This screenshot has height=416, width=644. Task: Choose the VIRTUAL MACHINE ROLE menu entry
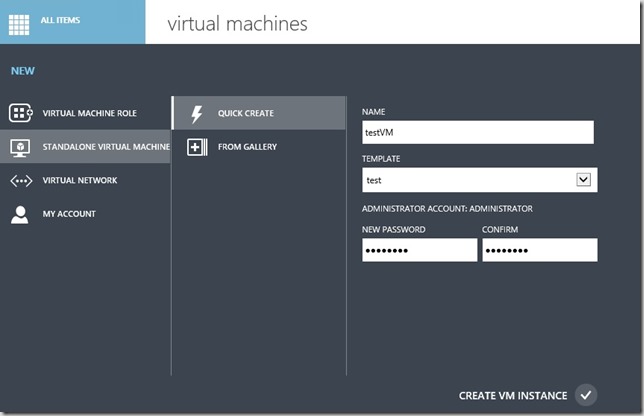[89, 113]
